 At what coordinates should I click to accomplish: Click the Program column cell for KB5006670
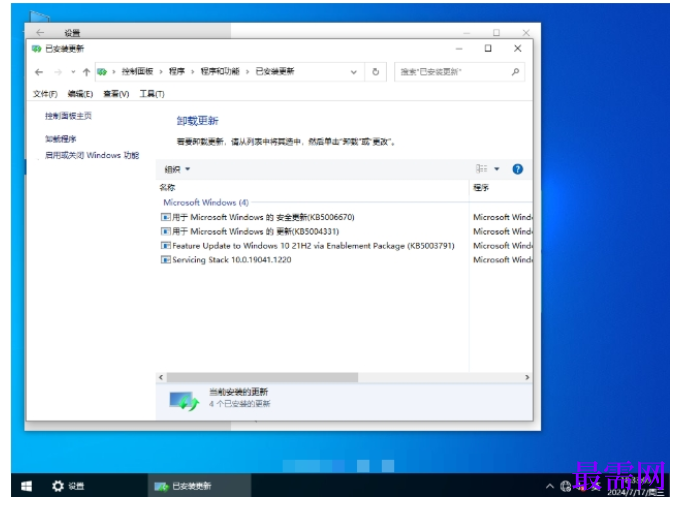[503, 217]
